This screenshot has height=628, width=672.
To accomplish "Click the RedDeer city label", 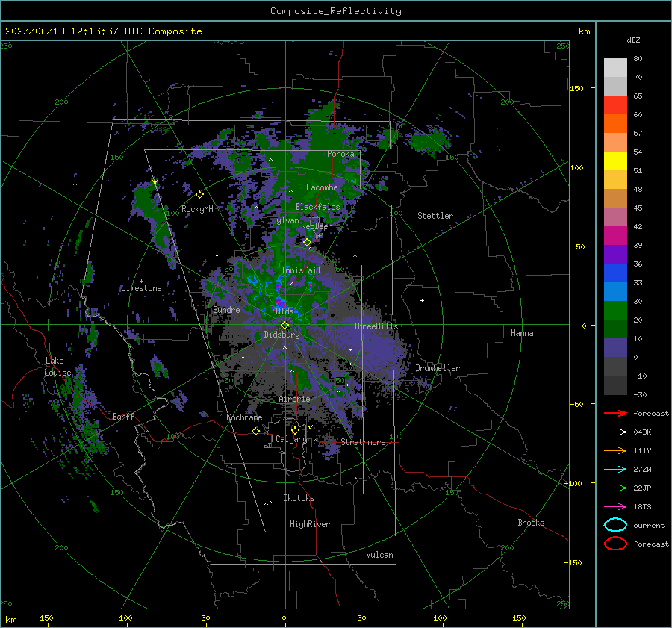I will click(x=317, y=226).
